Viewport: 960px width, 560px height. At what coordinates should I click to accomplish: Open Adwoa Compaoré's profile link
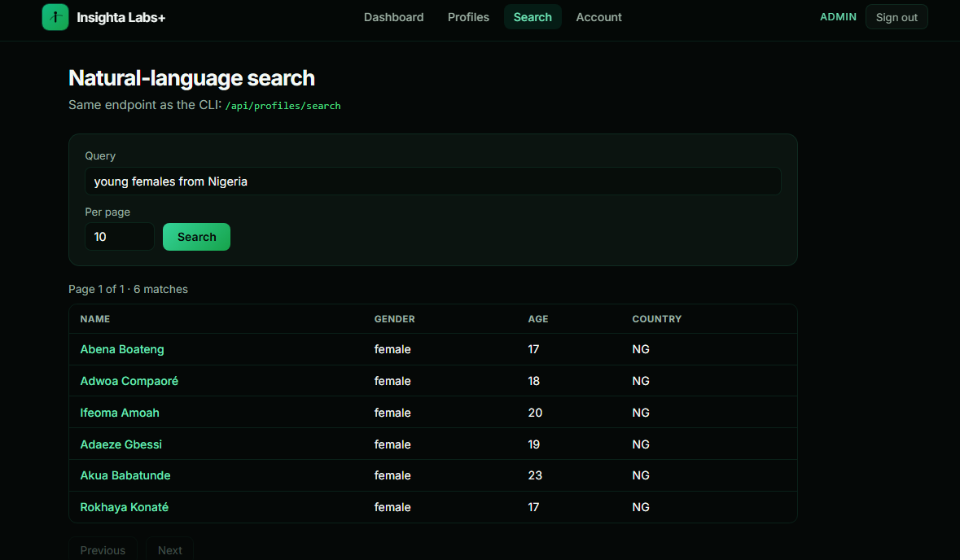(x=129, y=381)
